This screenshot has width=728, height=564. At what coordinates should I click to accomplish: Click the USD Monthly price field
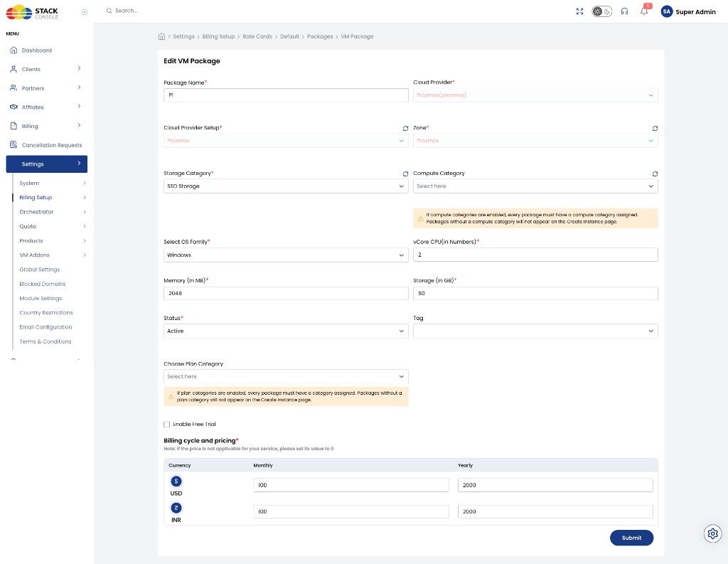pyautogui.click(x=351, y=485)
